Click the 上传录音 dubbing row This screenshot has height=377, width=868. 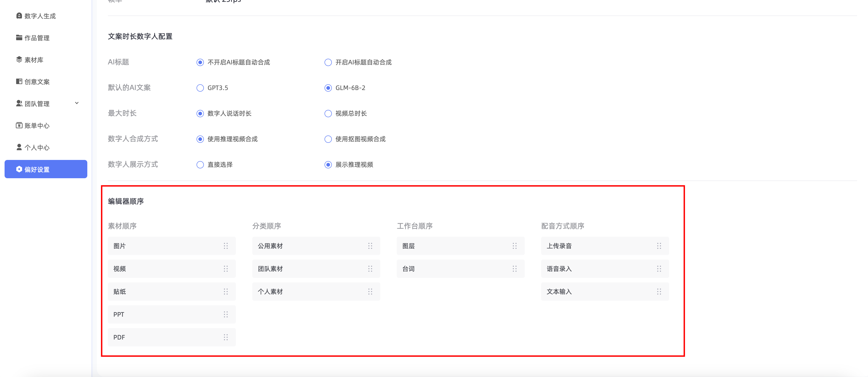[605, 246]
